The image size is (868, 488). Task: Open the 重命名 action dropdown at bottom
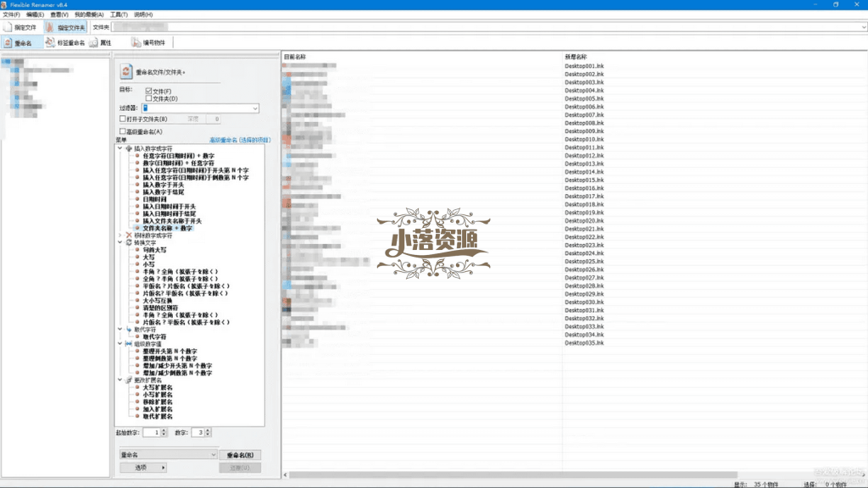[x=213, y=455]
